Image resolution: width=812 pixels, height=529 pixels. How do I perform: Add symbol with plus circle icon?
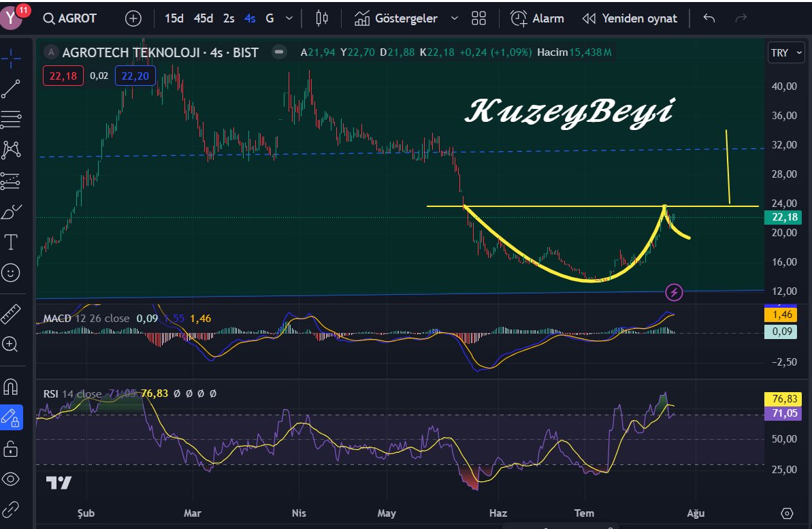point(133,18)
